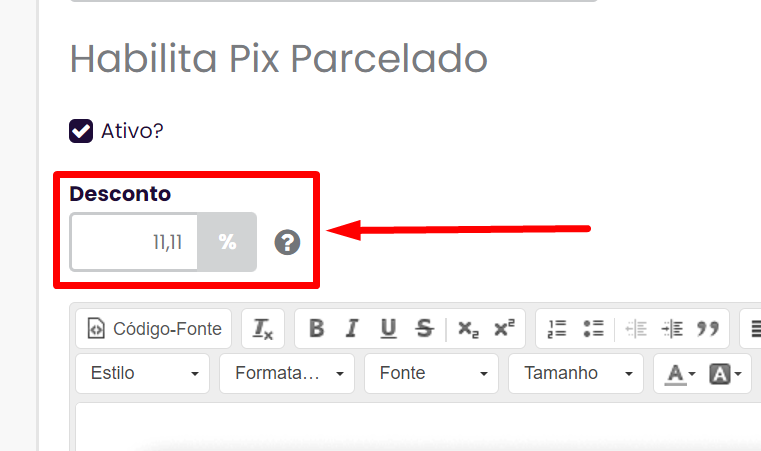Click the Código-Fonte source button

(x=154, y=329)
